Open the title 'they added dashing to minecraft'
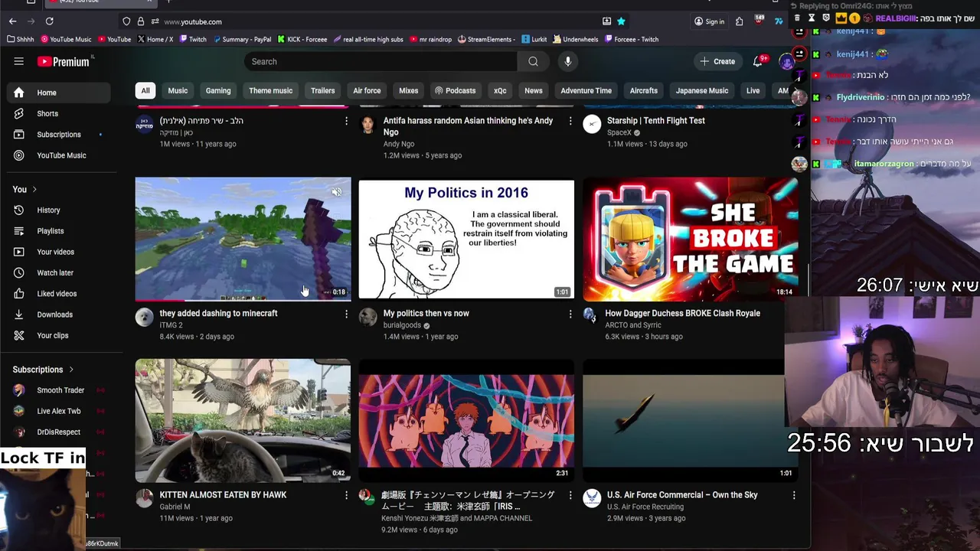Image resolution: width=980 pixels, height=551 pixels. click(218, 313)
